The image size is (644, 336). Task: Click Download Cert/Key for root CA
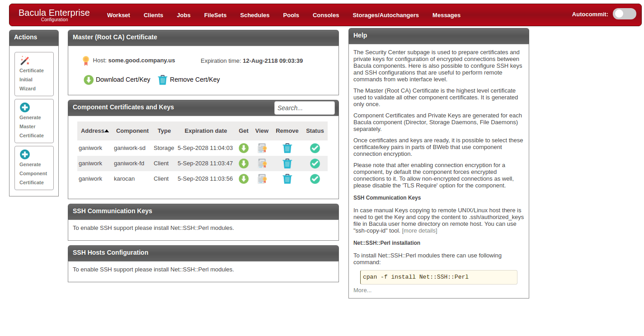(x=117, y=79)
